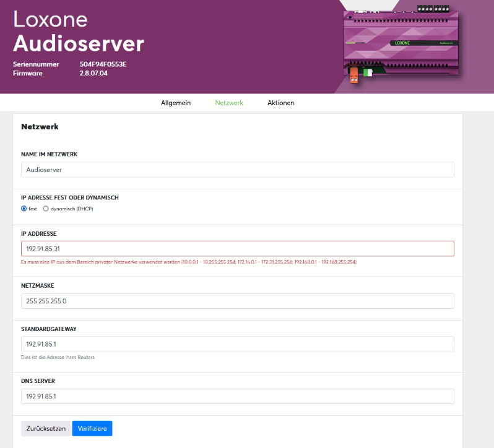Click the Standardgateway input field
The width and height of the screenshot is (494, 448).
click(x=238, y=344)
